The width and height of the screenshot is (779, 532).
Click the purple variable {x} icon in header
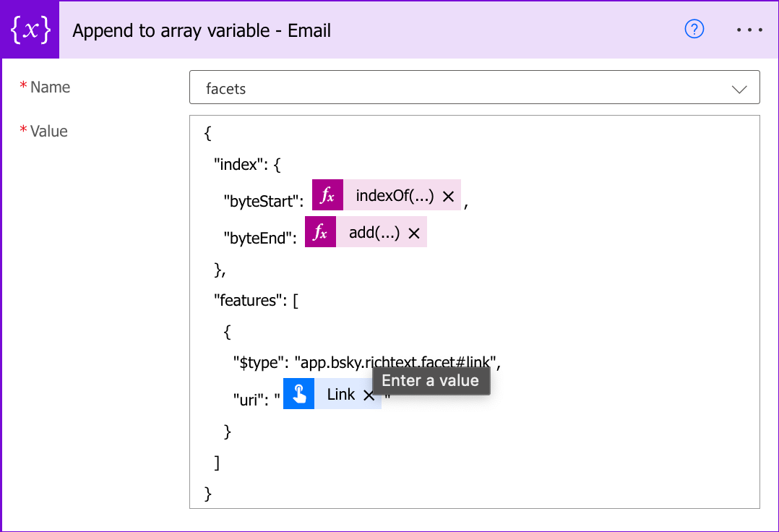click(30, 30)
